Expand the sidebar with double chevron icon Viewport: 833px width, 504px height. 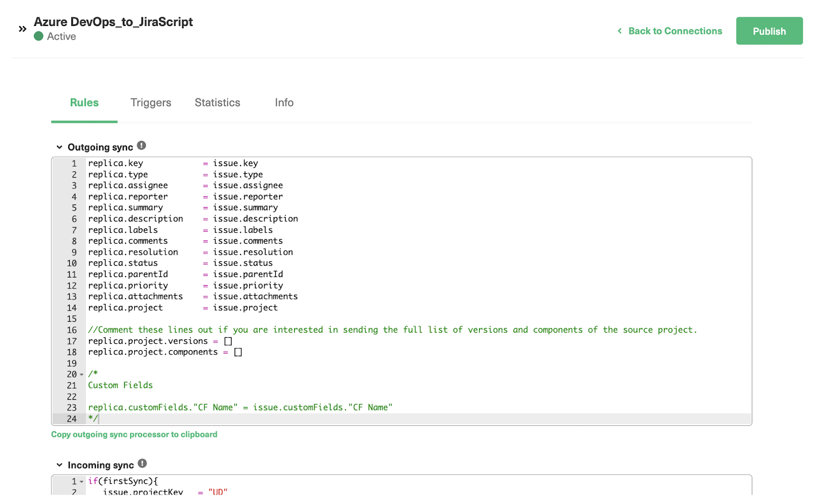pos(22,29)
